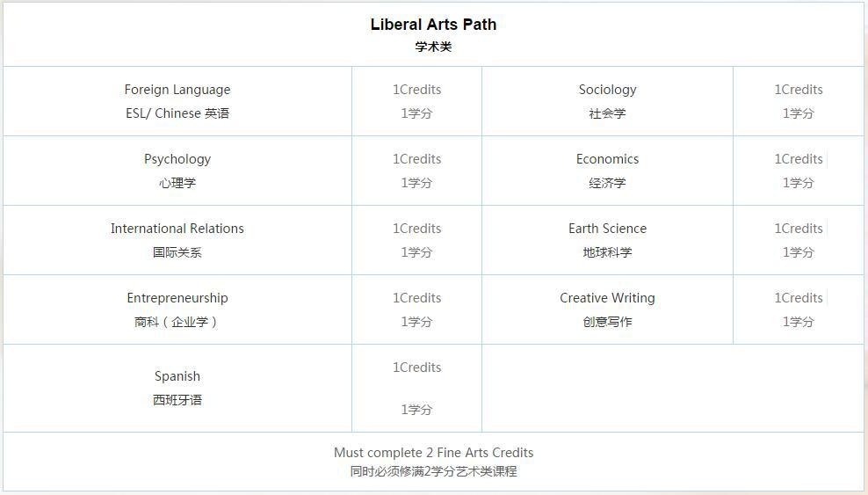Click the Chinese subtitle 学术类 under heading

[433, 47]
